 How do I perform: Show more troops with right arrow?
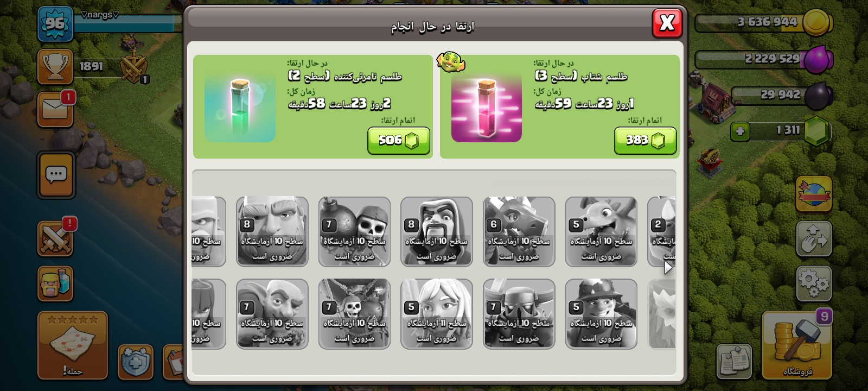tap(668, 267)
